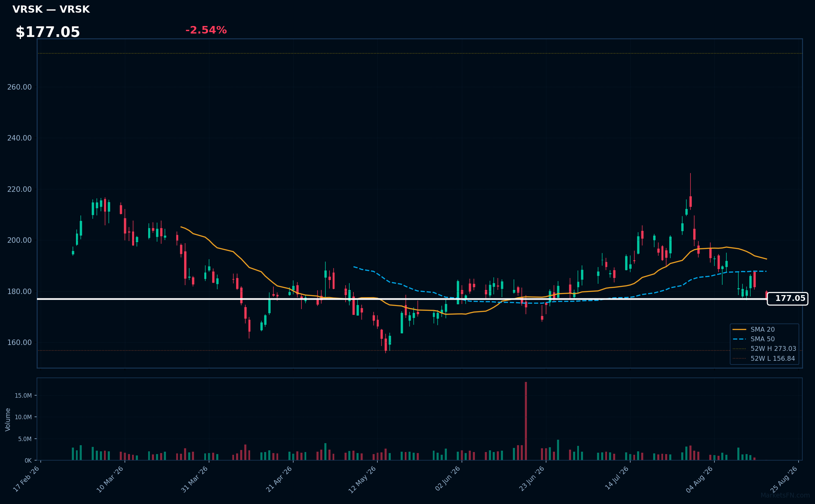
Task: Click the 5.0M volume axis label
Action: [x=25, y=439]
